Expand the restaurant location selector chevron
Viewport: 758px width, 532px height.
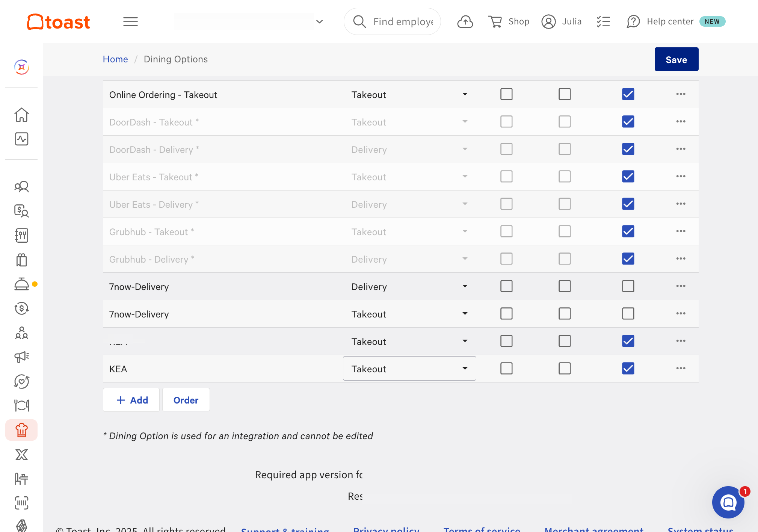(320, 22)
